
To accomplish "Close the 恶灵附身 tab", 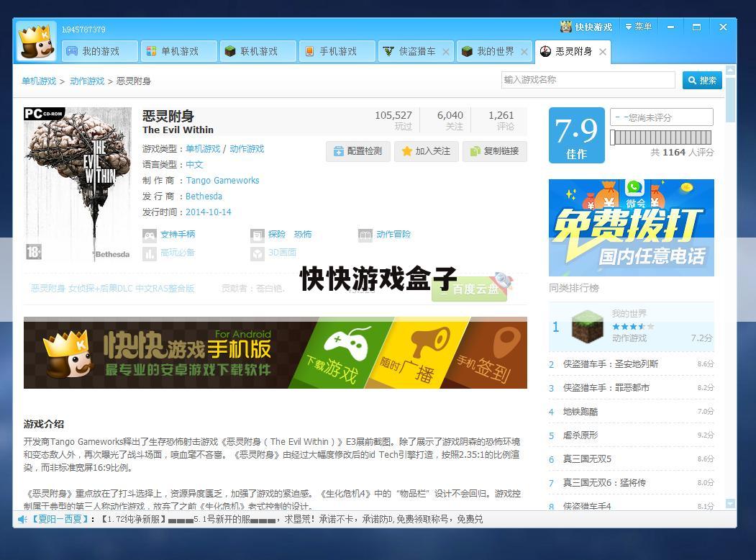I will [x=603, y=52].
